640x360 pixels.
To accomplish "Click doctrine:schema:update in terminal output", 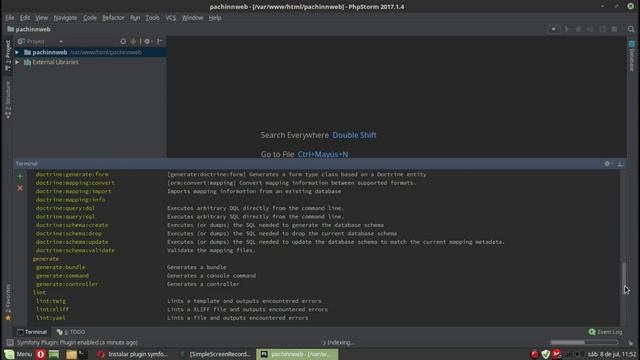I will [x=71, y=242].
